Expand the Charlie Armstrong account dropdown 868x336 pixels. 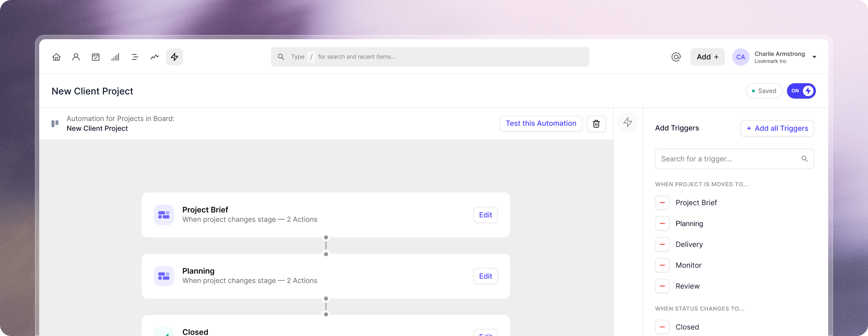pyautogui.click(x=814, y=57)
